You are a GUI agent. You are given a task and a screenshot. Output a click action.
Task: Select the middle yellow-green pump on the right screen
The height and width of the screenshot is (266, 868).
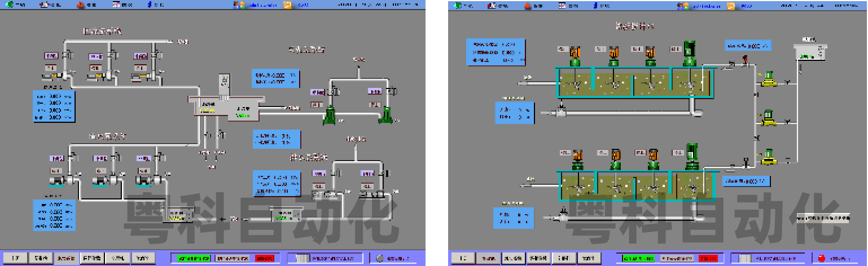pyautogui.click(x=768, y=119)
